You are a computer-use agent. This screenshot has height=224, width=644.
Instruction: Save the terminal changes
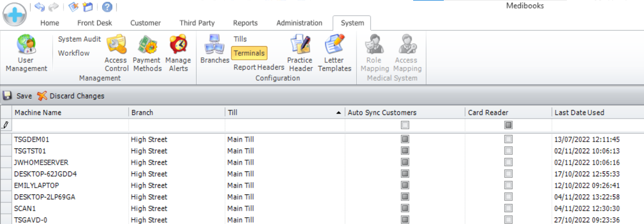[18, 96]
